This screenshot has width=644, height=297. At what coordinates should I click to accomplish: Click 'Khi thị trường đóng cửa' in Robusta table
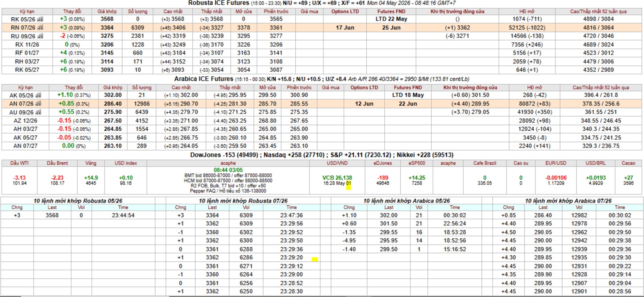click(x=457, y=11)
